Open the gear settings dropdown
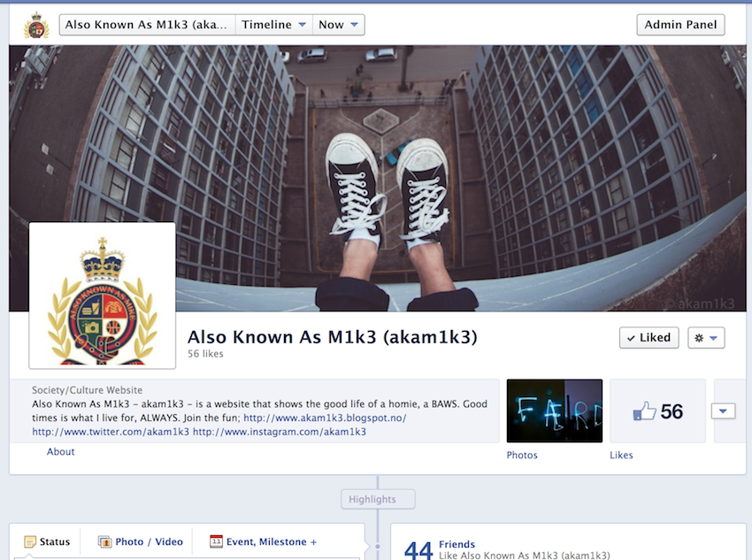This screenshot has height=560, width=752. tap(706, 338)
